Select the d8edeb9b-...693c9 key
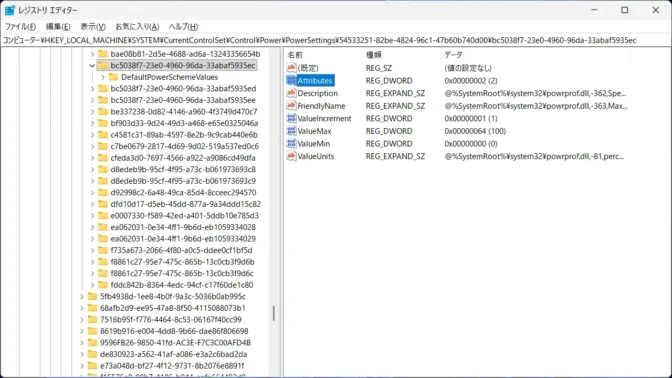The height and width of the screenshot is (378, 672). tap(183, 181)
